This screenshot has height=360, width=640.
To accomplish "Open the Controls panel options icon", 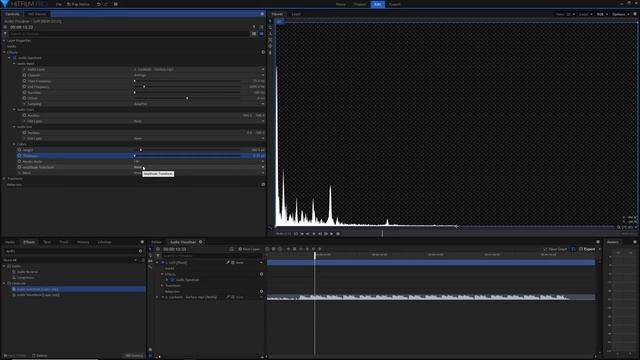I will [262, 14].
